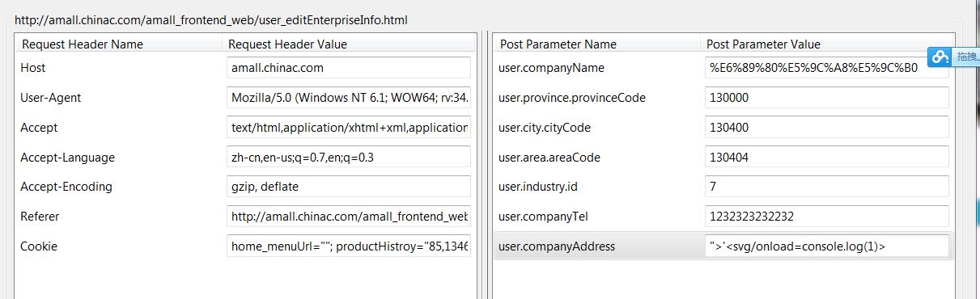Image resolution: width=980 pixels, height=299 pixels.
Task: Click the user.companyName parameter value
Action: click(x=827, y=68)
